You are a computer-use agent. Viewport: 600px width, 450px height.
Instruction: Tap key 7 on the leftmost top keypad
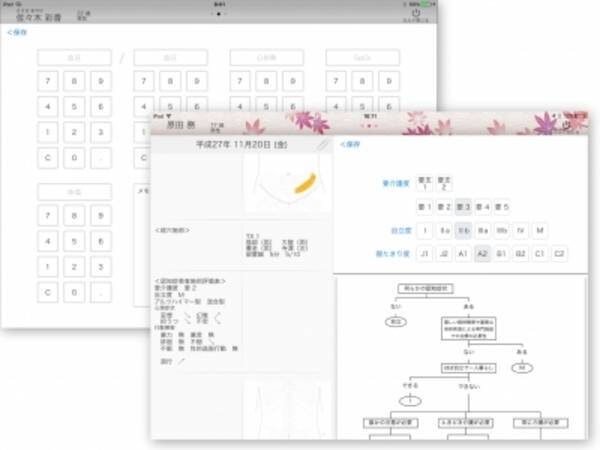click(x=48, y=81)
